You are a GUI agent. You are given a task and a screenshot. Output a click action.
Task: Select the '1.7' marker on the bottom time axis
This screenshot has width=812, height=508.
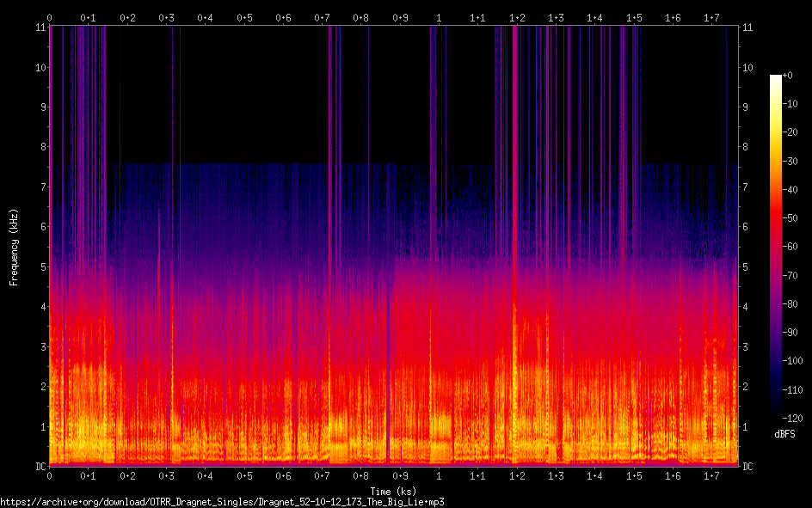click(711, 475)
